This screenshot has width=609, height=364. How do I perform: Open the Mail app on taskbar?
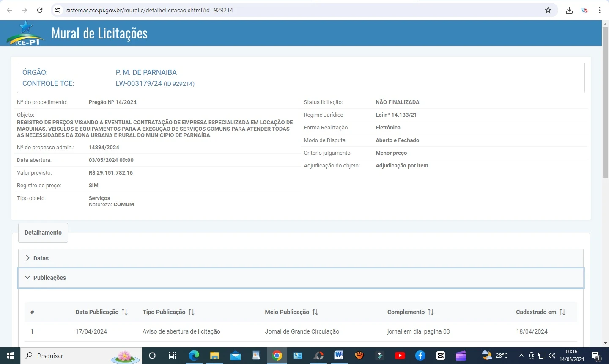(236, 356)
